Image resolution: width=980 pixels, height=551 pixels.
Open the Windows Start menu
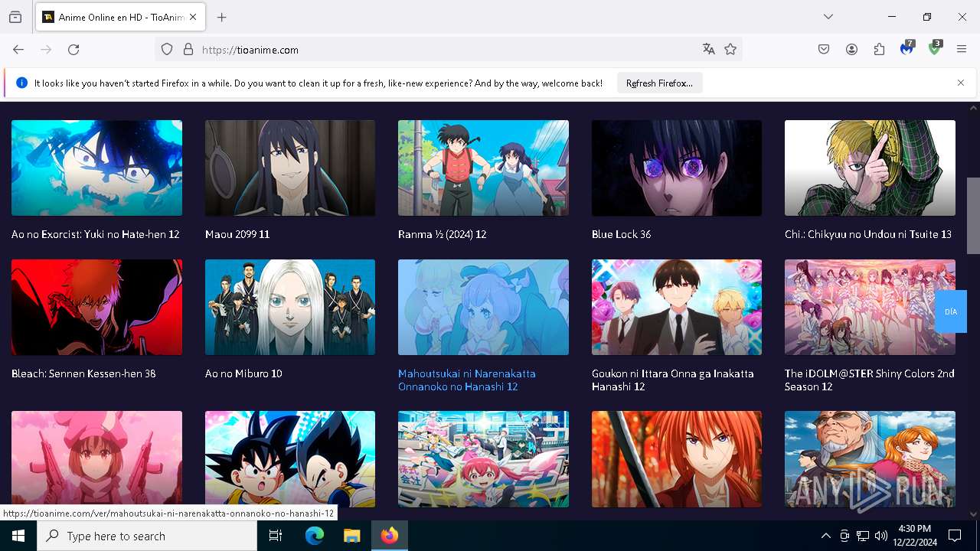click(x=18, y=536)
